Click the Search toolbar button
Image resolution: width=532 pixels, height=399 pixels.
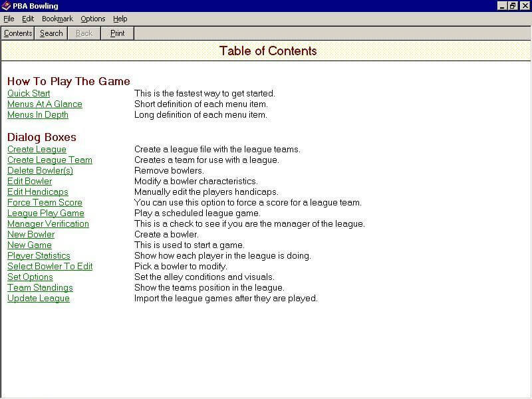pos(51,33)
